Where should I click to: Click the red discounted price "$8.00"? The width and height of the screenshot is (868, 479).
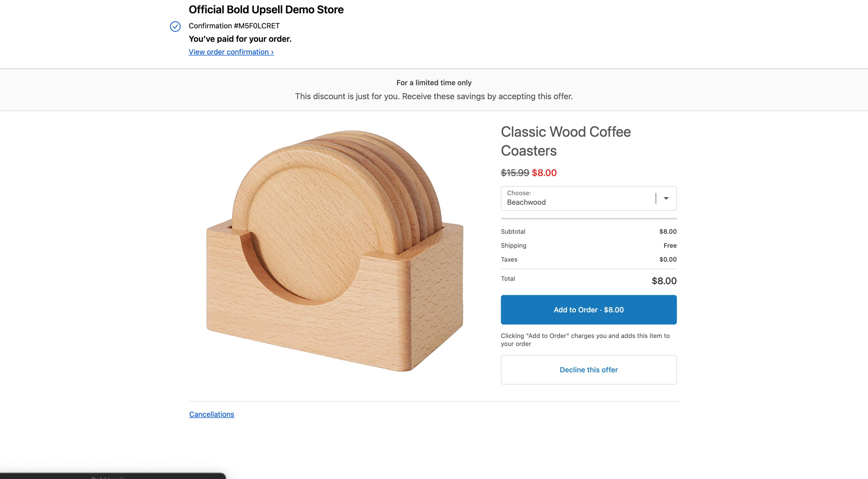click(x=544, y=173)
